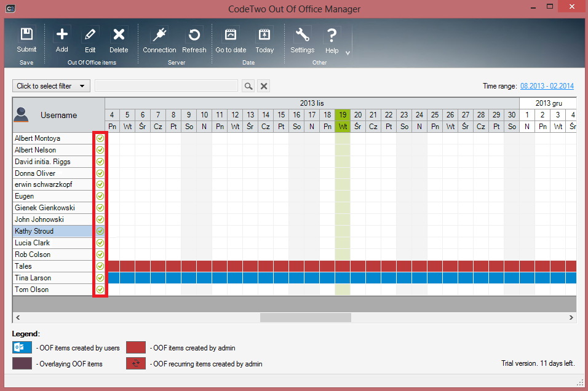Jump to Today in the calendar
This screenshot has width=588, height=391.
point(264,39)
